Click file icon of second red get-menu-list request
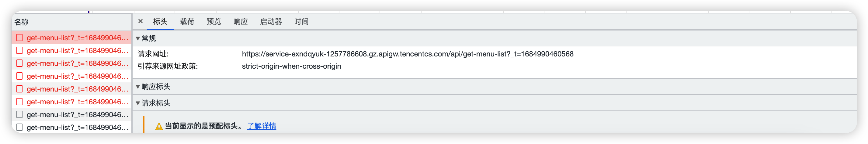The width and height of the screenshot is (868, 144). pos(19,50)
